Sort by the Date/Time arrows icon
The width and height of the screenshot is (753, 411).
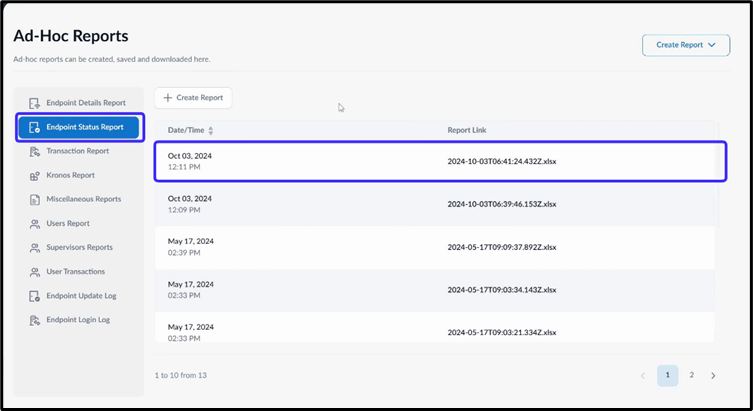[210, 131]
